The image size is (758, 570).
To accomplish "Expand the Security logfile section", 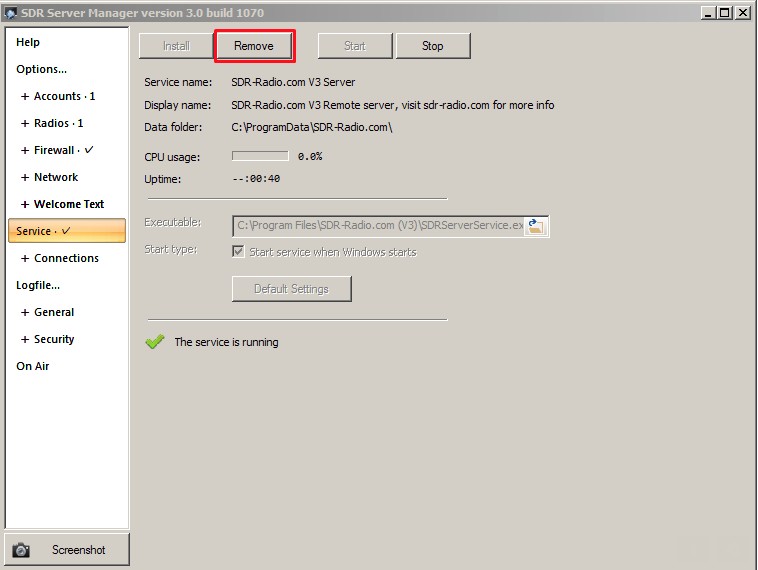I will click(25, 339).
